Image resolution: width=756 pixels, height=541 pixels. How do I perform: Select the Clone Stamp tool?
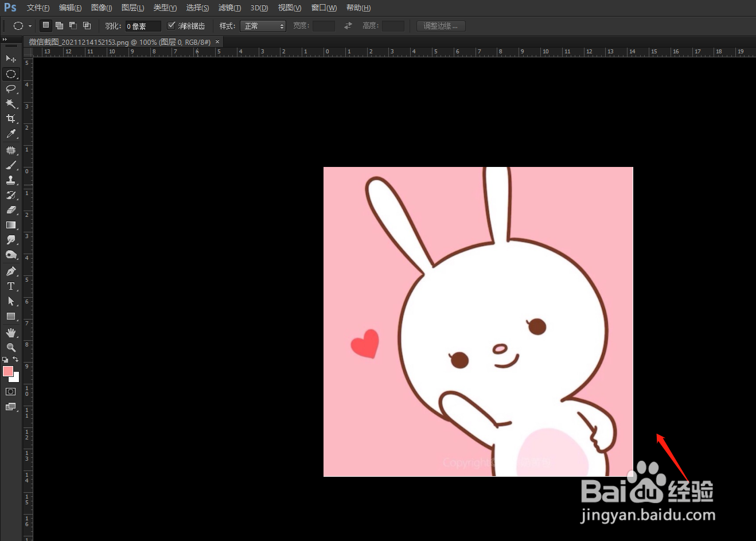[11, 180]
